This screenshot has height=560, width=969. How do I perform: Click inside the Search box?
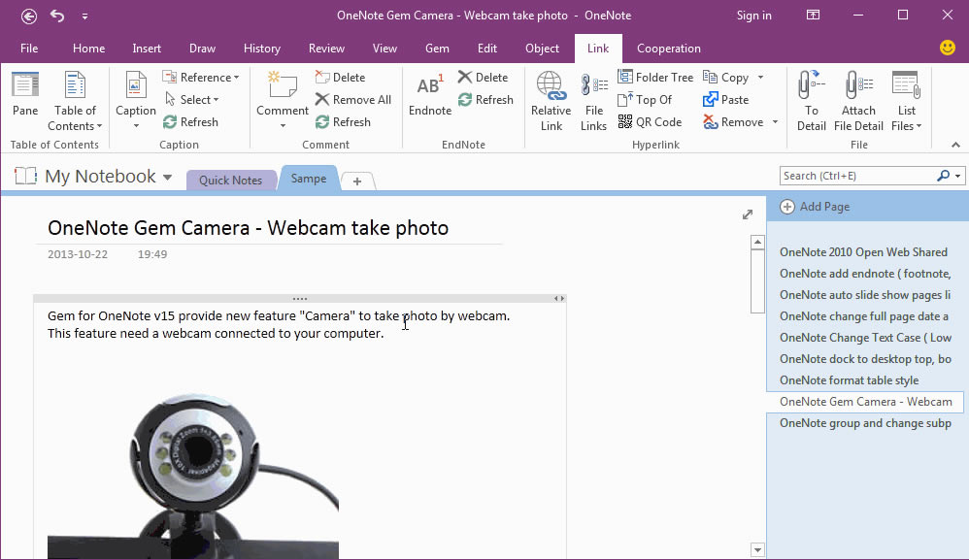tap(854, 175)
